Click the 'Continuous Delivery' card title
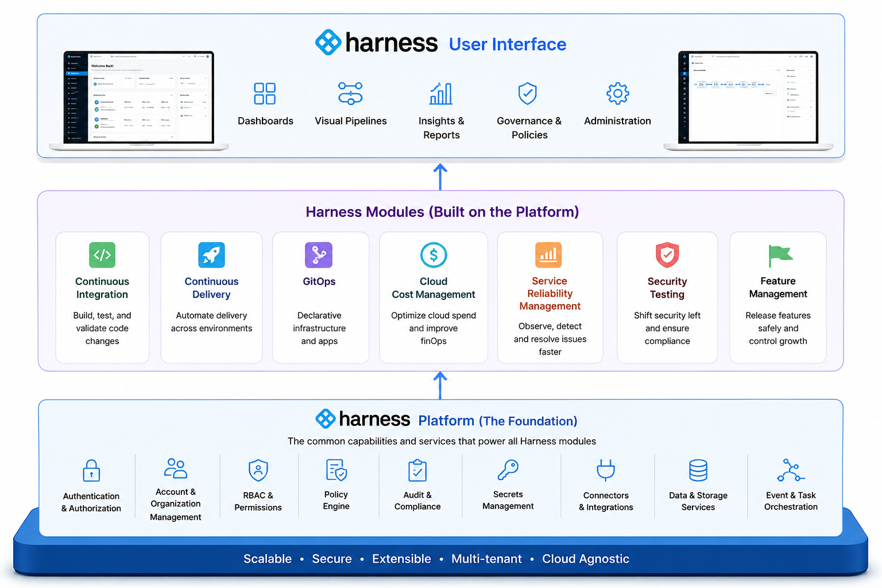 pos(211,288)
